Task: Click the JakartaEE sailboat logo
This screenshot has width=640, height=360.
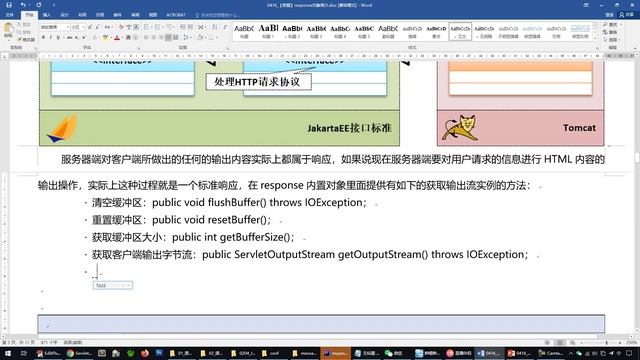Action: click(x=62, y=128)
